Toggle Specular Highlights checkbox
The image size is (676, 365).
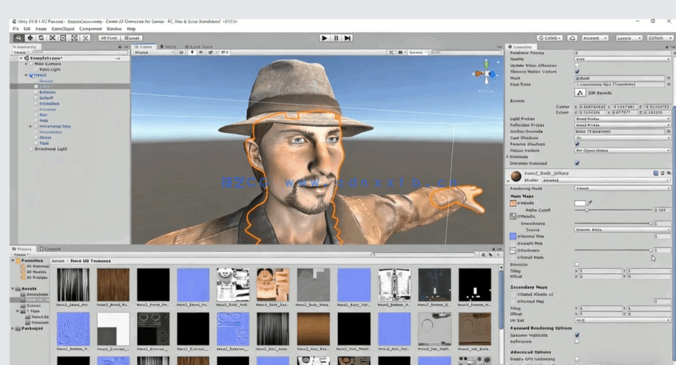(x=577, y=335)
